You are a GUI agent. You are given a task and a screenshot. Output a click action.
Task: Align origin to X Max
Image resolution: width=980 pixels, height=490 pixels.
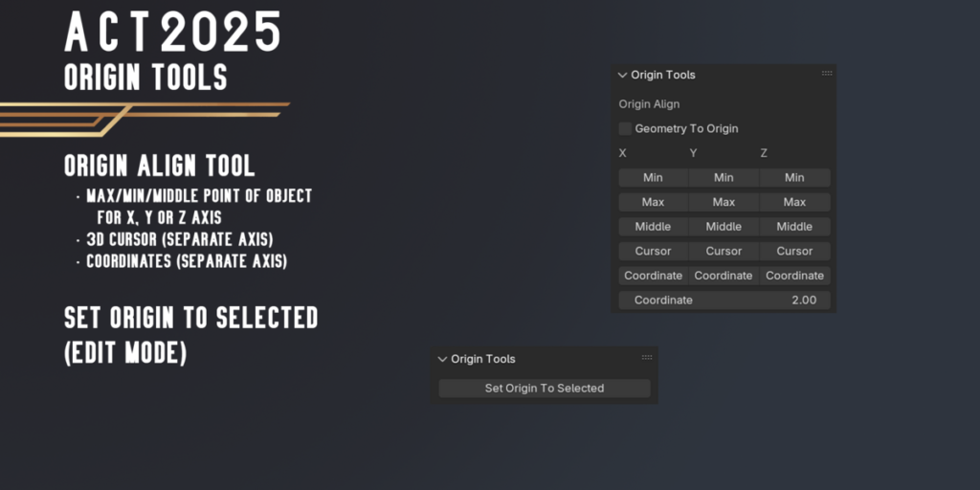pos(653,202)
